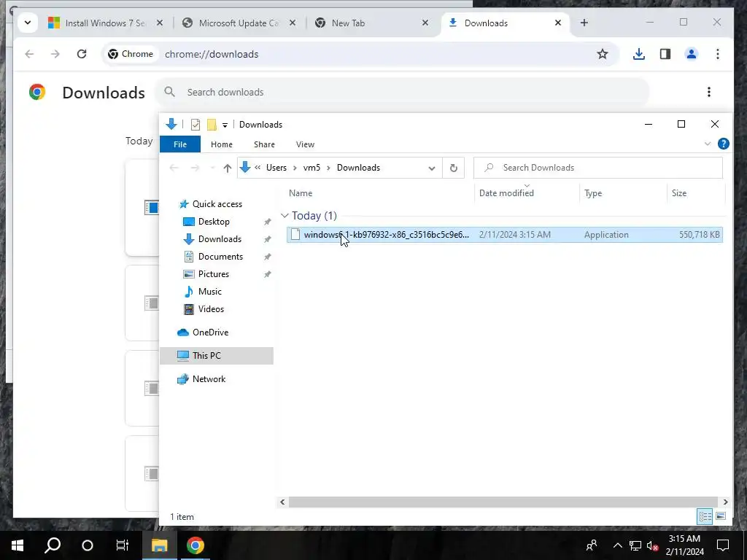
Task: Expand the Explorer ribbon chevron
Action: (708, 144)
